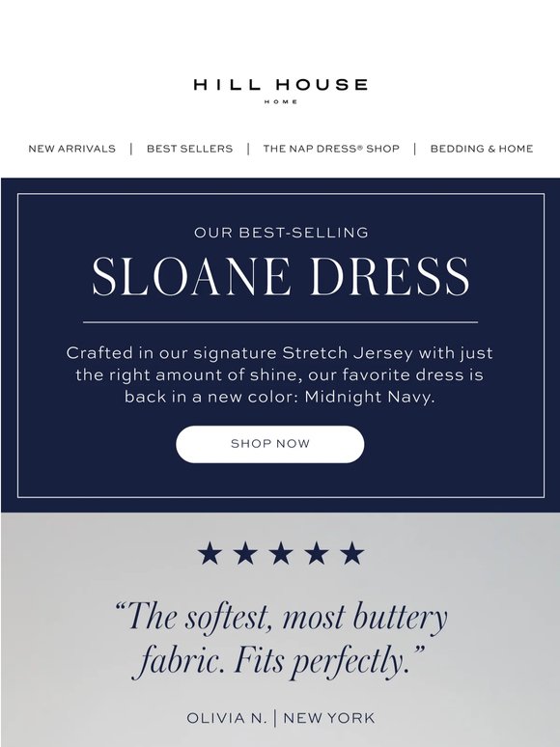Open the Bedding & Home section
Viewport: 560px width, 747px height.
[482, 149]
